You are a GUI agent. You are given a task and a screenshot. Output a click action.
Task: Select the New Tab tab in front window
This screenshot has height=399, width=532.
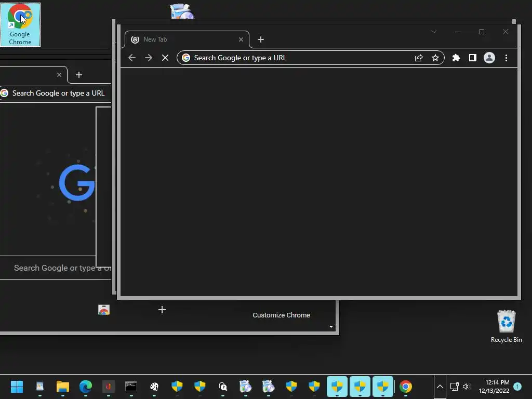tap(187, 39)
